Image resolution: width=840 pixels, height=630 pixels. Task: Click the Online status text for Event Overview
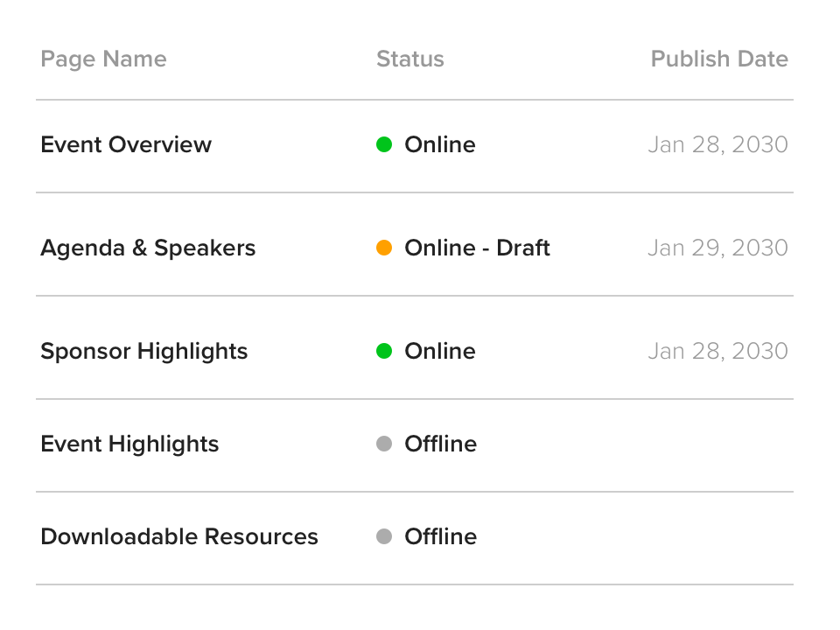(x=439, y=144)
